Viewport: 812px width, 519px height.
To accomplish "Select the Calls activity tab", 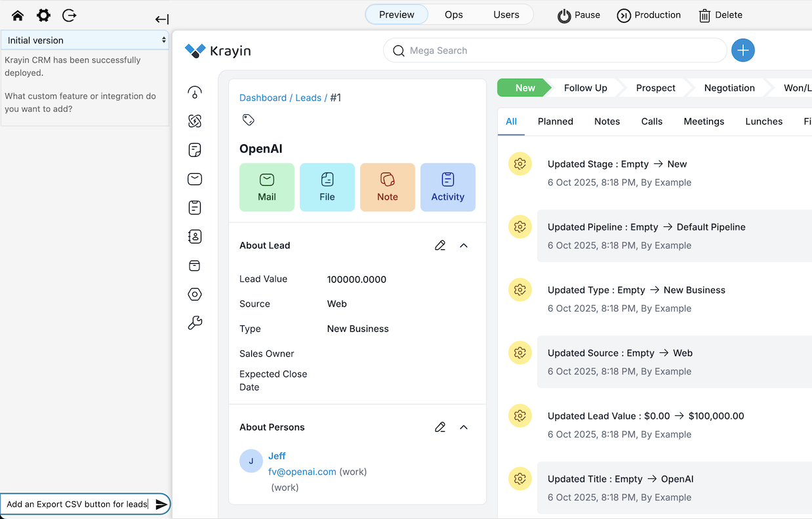I will point(651,121).
